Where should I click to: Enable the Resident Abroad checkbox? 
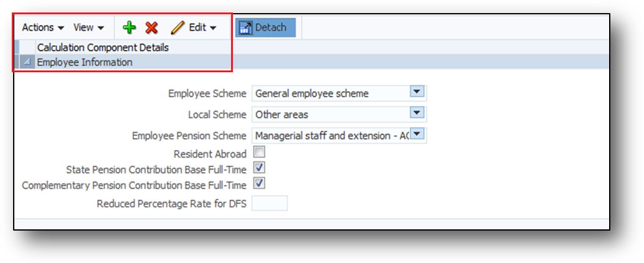tap(258, 153)
